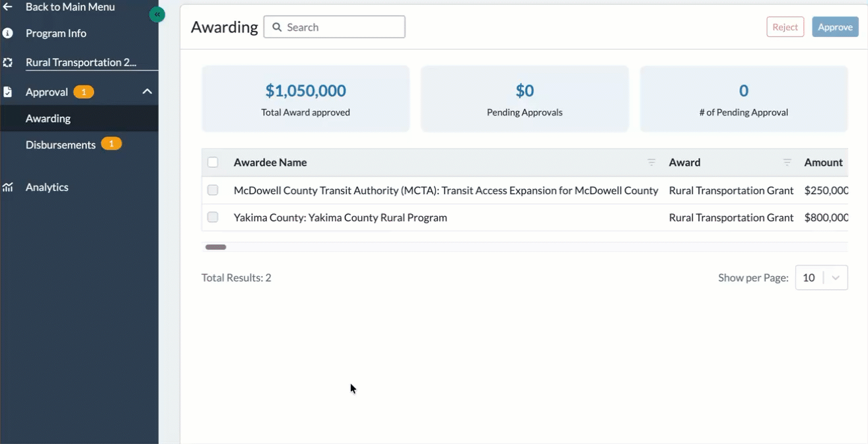Click the orange badge next to Approval
This screenshot has width=868, height=444.
pyautogui.click(x=84, y=92)
